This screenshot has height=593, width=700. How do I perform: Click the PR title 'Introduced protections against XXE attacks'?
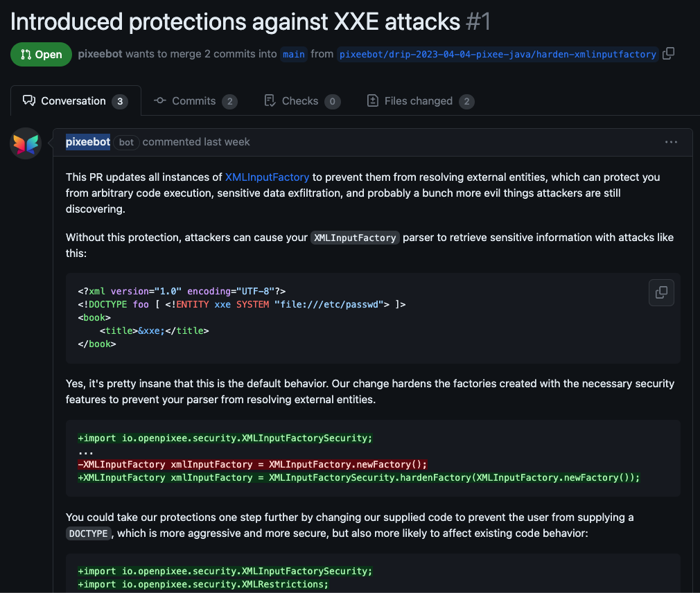pyautogui.click(x=234, y=21)
